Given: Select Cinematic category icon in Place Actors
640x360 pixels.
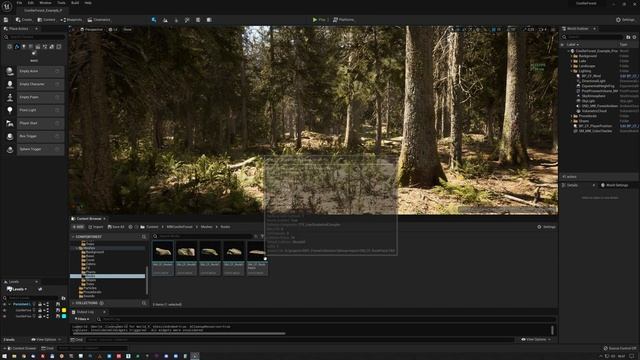Looking at the screenshot, I should (x=38, y=47).
